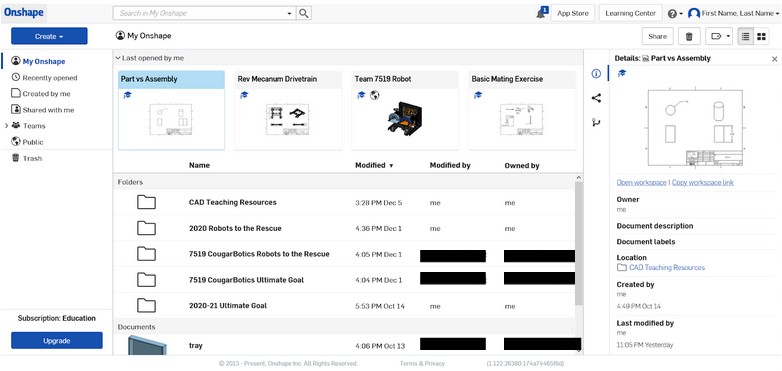This screenshot has height=371, width=782.
Task: Select the Part vs Assembly document card
Action: point(171,110)
